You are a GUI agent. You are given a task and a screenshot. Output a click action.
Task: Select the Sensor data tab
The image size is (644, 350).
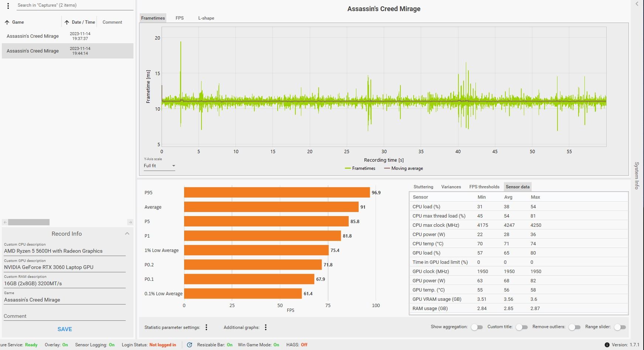(x=518, y=187)
